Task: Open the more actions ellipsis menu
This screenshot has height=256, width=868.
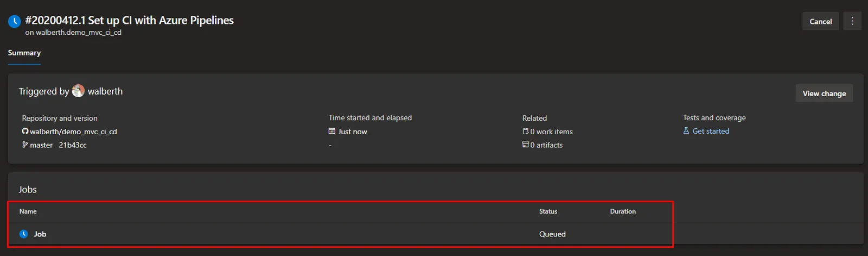Action: click(852, 21)
